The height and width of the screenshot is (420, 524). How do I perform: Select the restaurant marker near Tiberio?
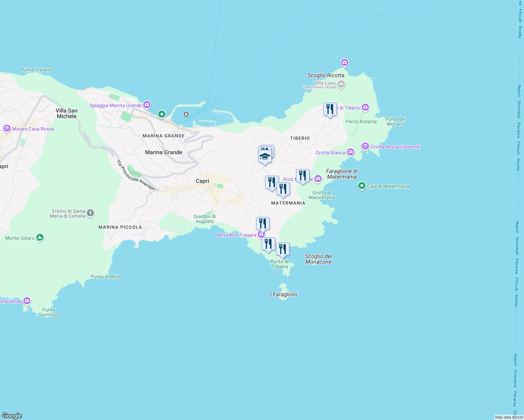click(330, 109)
